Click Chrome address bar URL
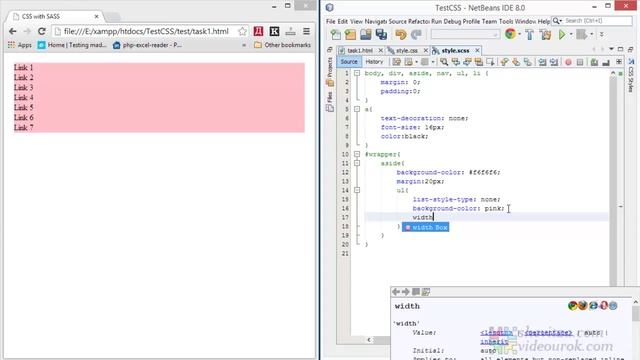This screenshot has width=640, height=360. coord(146,31)
